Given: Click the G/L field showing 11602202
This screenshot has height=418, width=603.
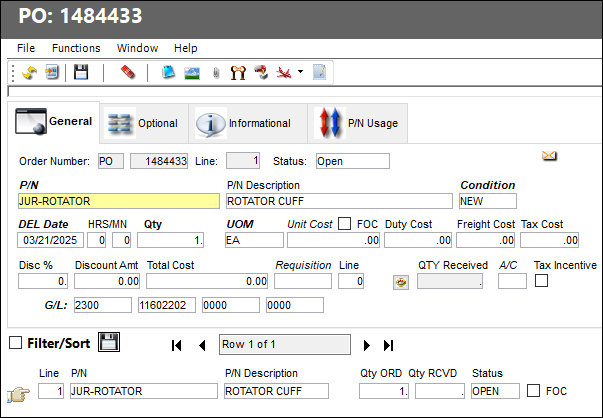Looking at the screenshot, I should pos(167,305).
